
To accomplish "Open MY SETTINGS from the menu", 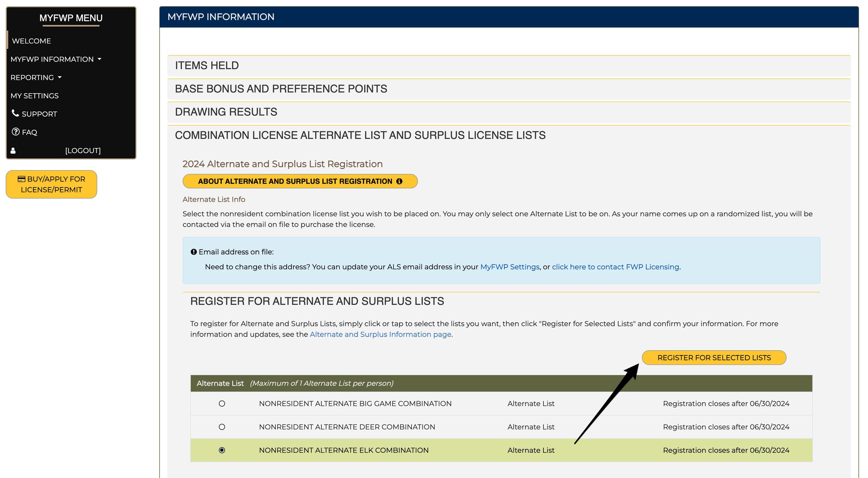I will pos(35,96).
